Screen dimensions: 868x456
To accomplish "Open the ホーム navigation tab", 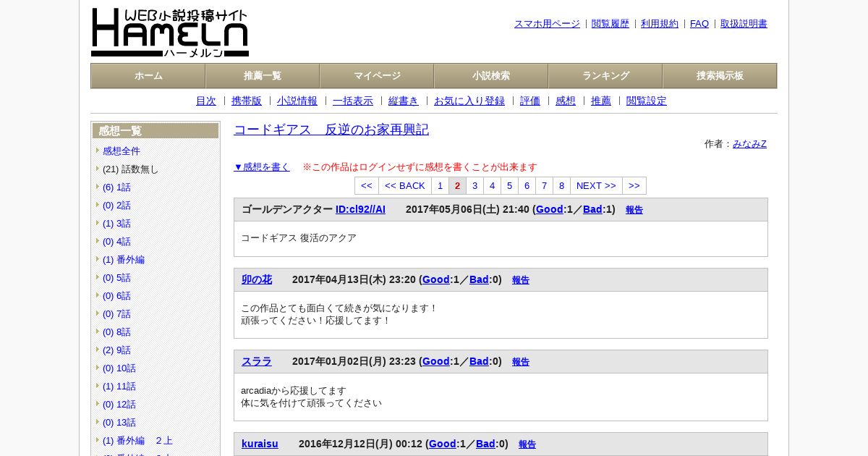I will click(148, 76).
